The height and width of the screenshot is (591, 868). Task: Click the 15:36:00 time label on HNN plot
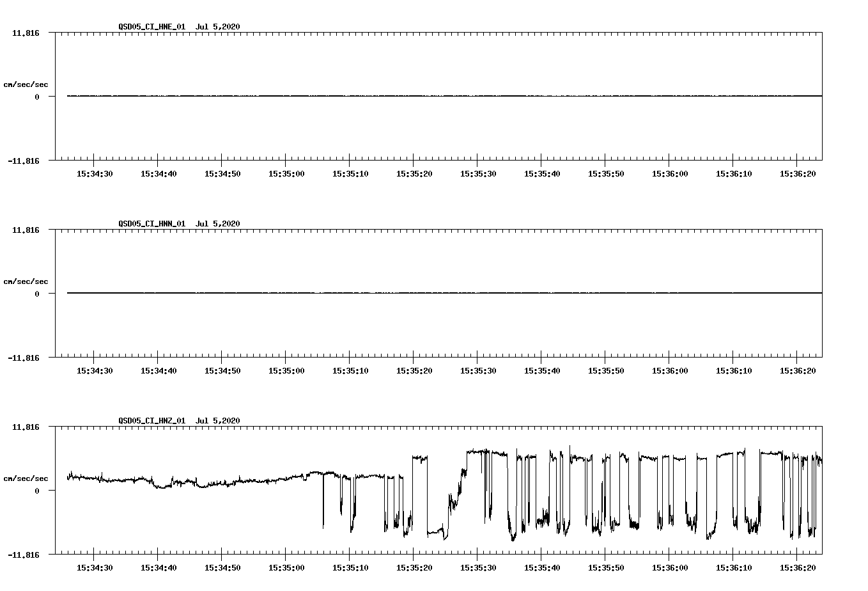(670, 371)
